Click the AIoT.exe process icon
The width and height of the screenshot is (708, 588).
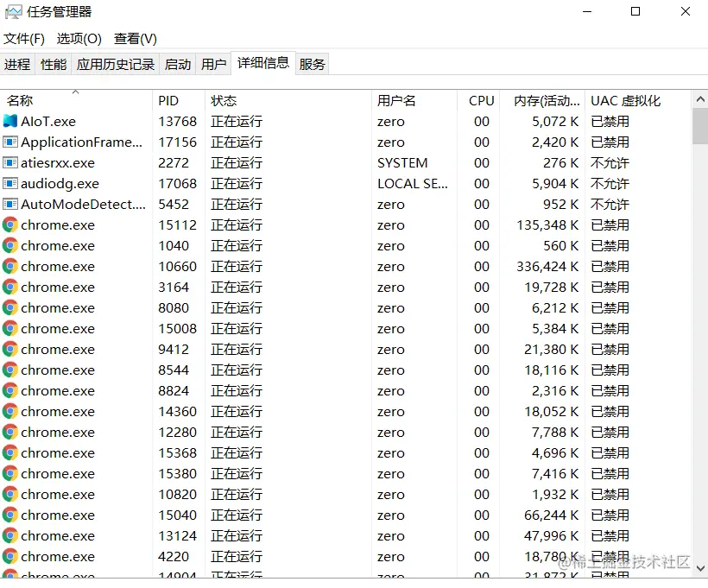tap(10, 121)
